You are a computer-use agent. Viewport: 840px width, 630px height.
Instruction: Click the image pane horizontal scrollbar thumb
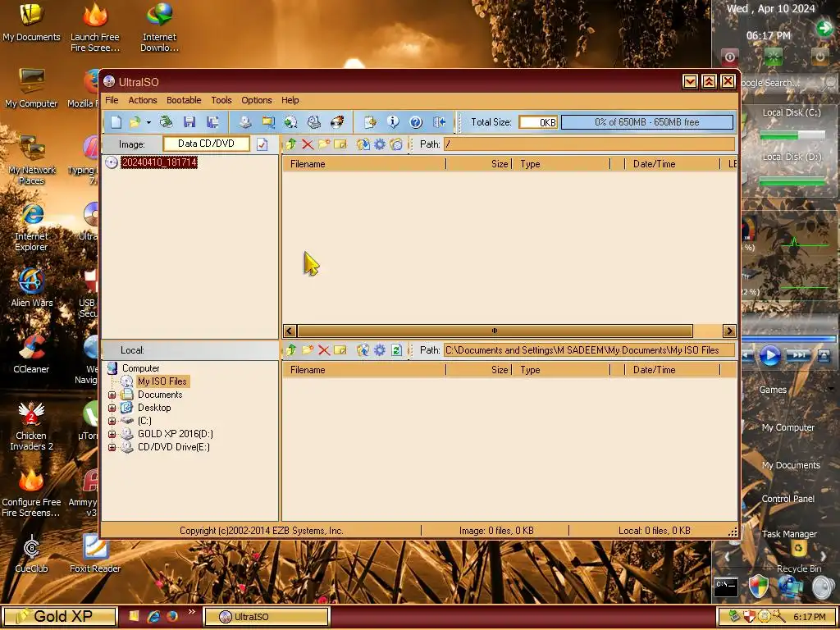coord(495,331)
